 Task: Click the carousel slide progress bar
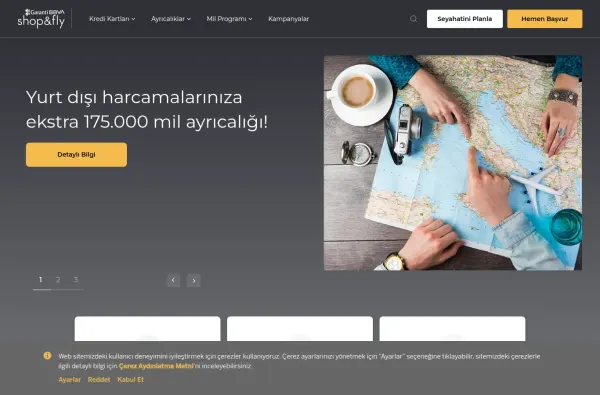58,290
